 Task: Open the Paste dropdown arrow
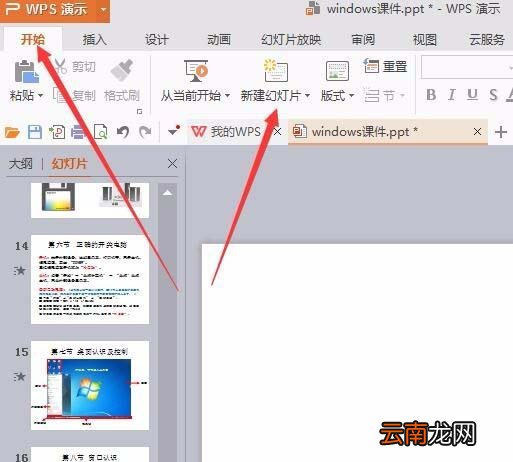click(x=41, y=96)
